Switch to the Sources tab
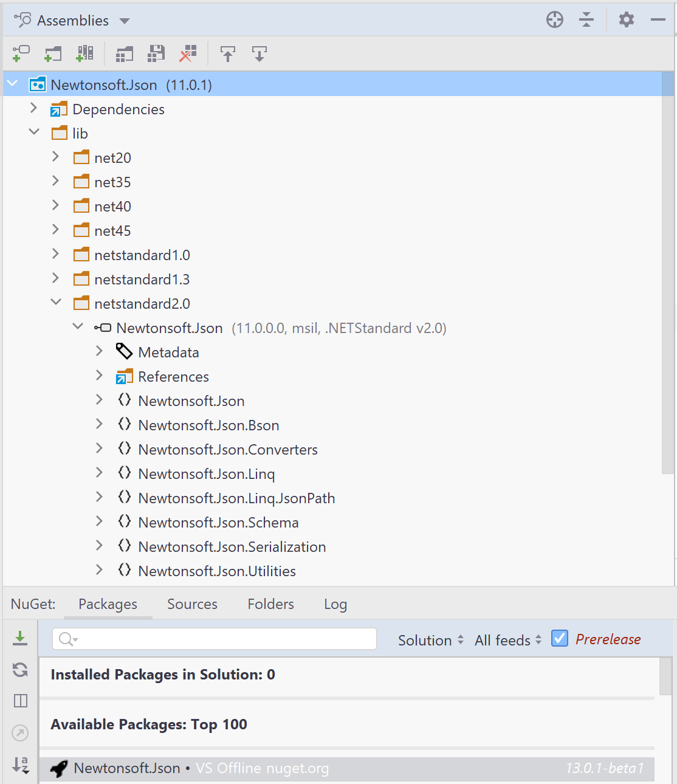The height and width of the screenshot is (784, 677). tap(192, 603)
